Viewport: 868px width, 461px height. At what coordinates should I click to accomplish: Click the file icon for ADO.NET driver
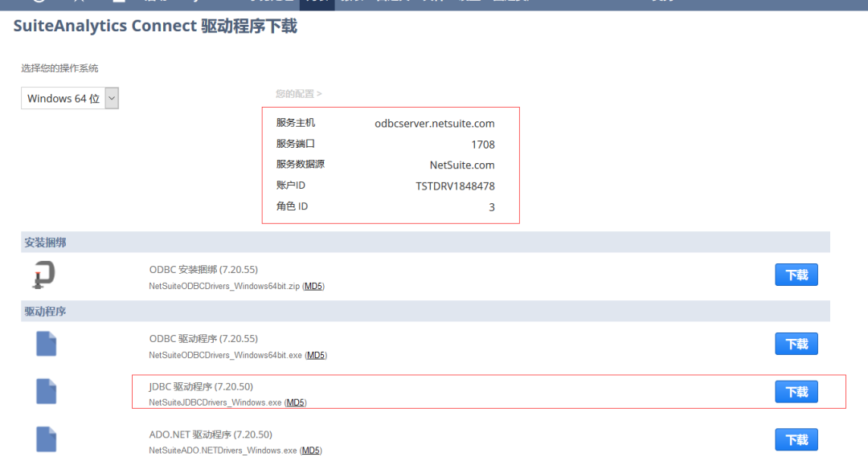(47, 439)
